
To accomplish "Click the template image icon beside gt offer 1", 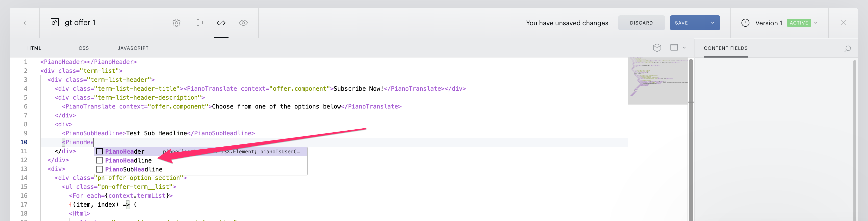I will (x=54, y=23).
